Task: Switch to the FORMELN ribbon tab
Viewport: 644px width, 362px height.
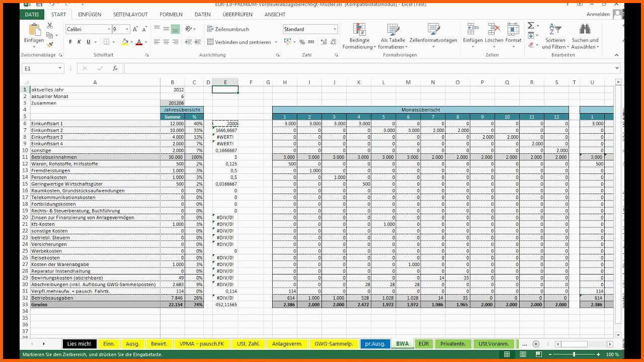Action: (171, 15)
